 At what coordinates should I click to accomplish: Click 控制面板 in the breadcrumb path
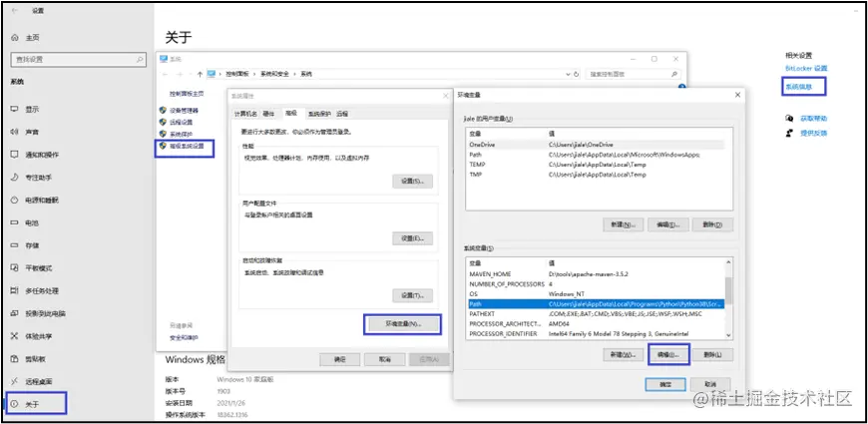237,74
